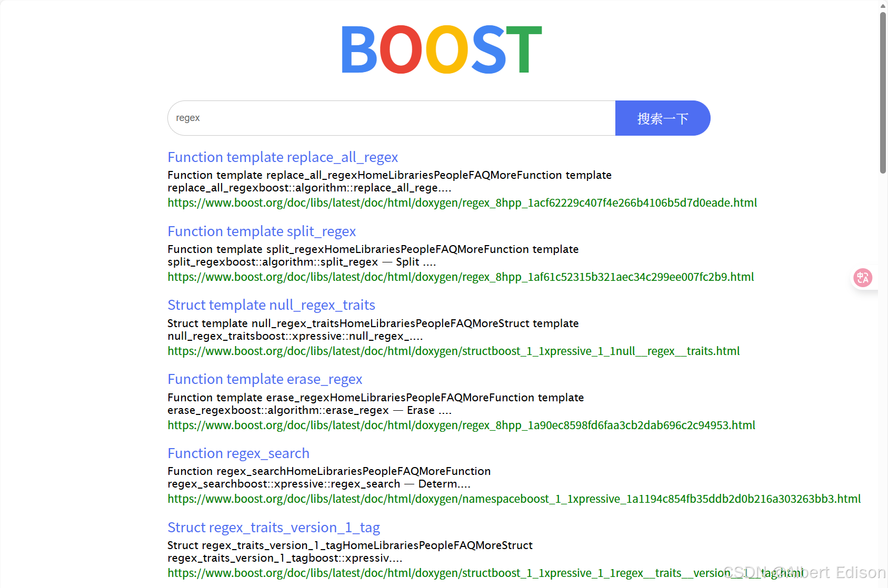
Task: Click the regex_traits_version_1_tag description snippet
Action: [x=350, y=552]
